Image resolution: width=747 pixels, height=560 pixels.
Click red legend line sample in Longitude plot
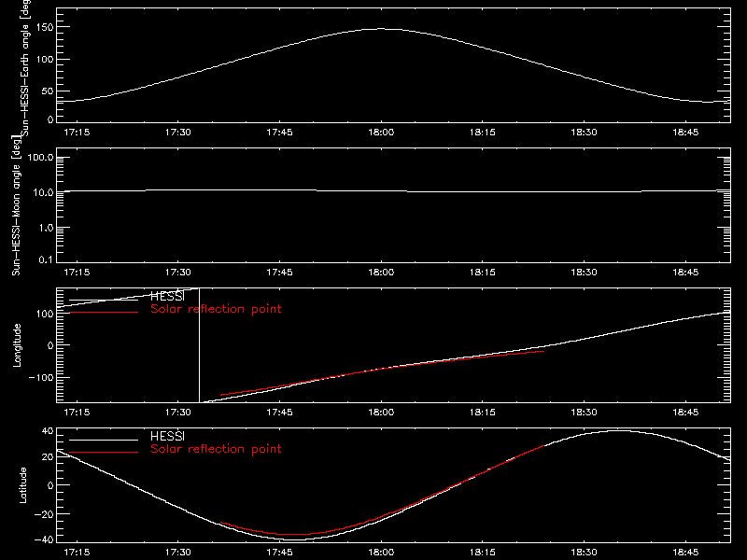pos(104,313)
